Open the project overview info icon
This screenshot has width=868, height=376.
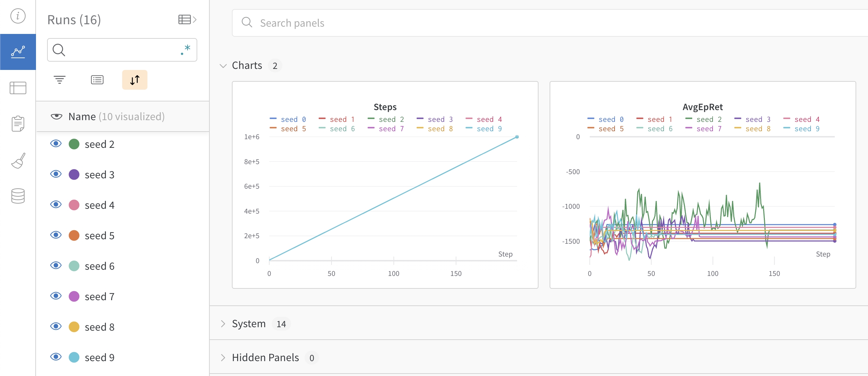18,16
